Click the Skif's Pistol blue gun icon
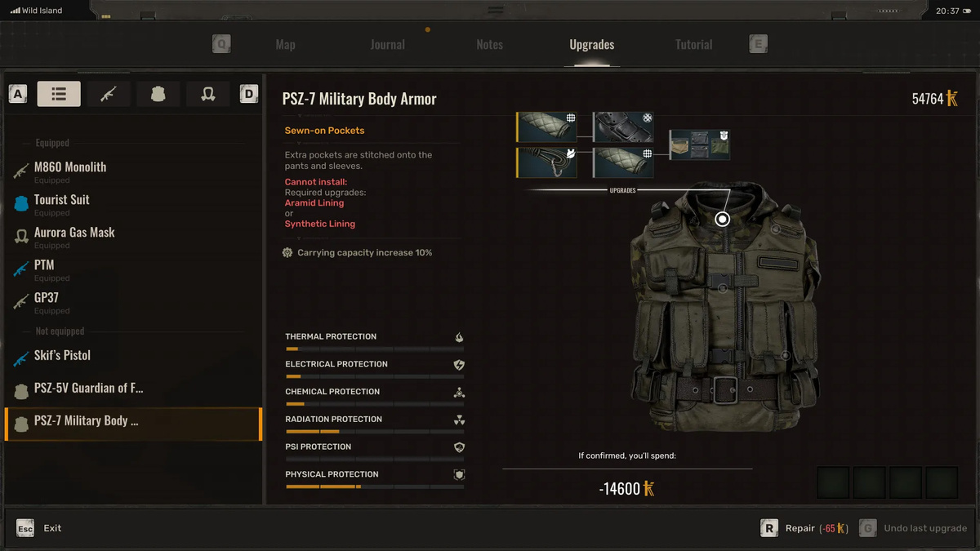 point(21,358)
